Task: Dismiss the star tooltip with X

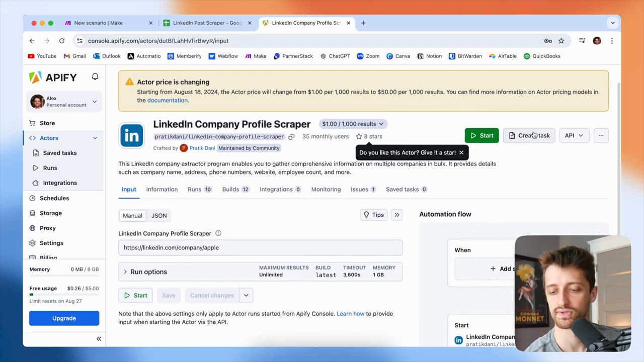Action: [461, 152]
